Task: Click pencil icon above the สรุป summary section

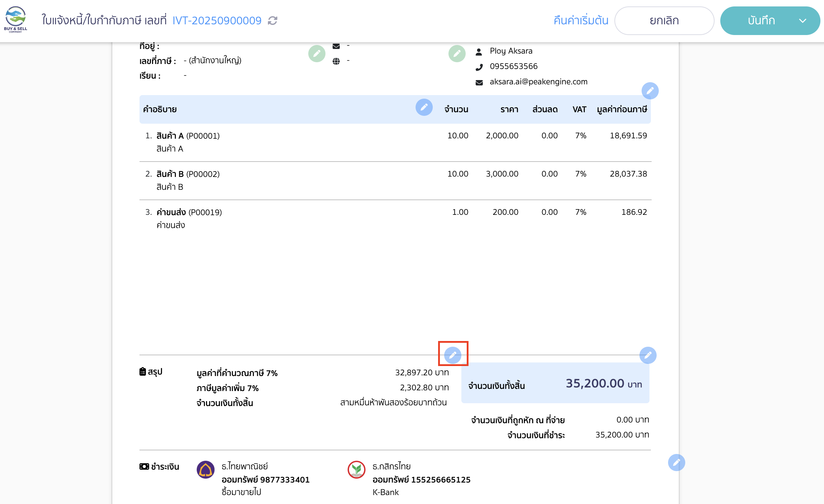Action: point(453,355)
